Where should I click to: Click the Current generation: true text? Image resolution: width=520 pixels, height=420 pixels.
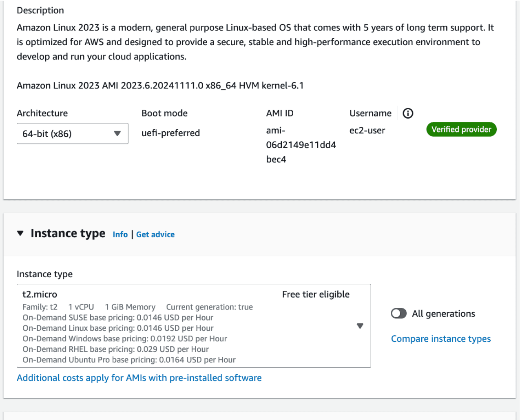pos(210,307)
